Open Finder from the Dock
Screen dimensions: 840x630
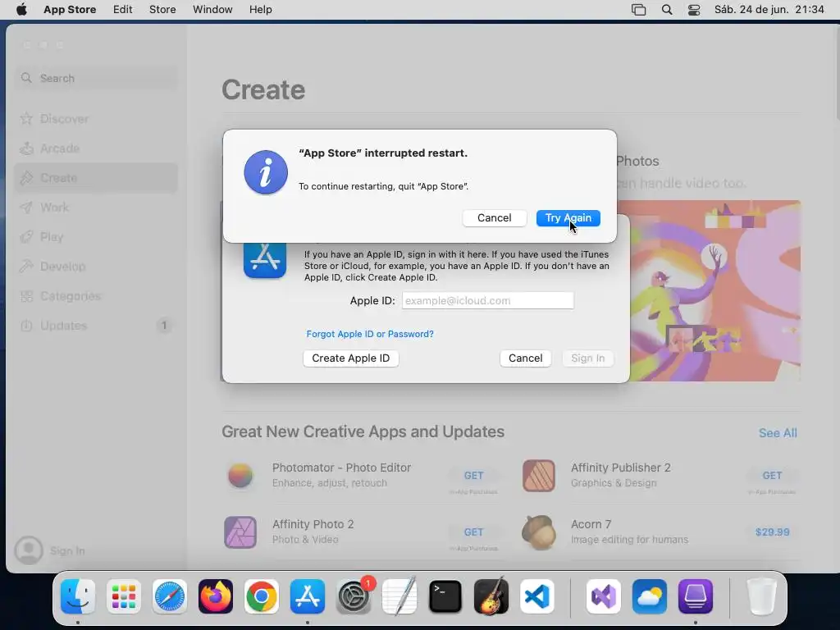click(x=78, y=596)
